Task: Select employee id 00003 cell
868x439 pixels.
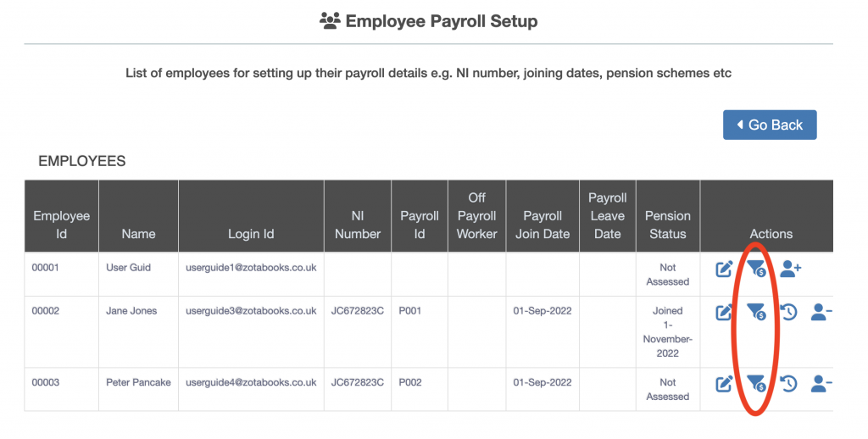Action: coord(46,382)
